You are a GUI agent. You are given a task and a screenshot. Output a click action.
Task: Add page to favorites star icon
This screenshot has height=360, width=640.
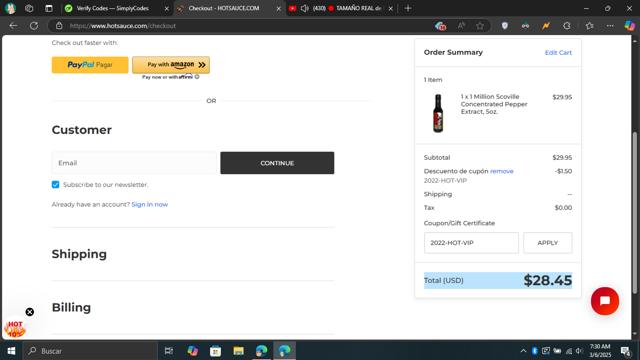click(x=480, y=26)
